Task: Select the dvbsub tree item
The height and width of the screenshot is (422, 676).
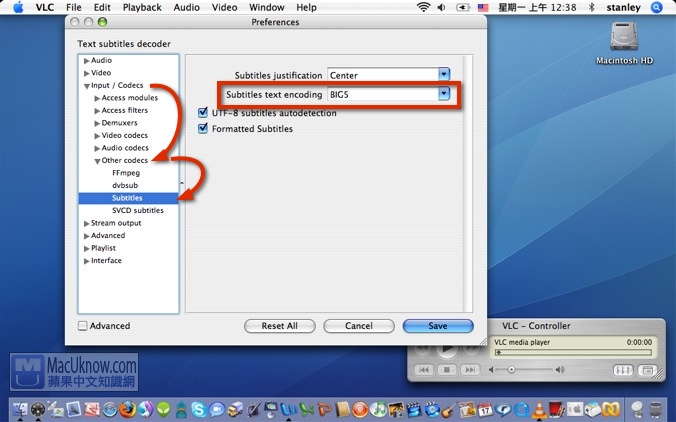Action: pos(125,185)
